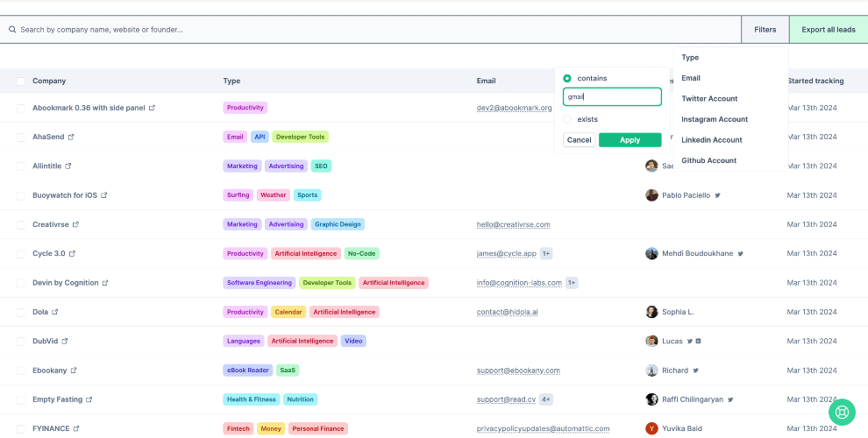Viewport: 868px width, 438px height.
Task: Click the search magnifier icon
Action: 12,29
